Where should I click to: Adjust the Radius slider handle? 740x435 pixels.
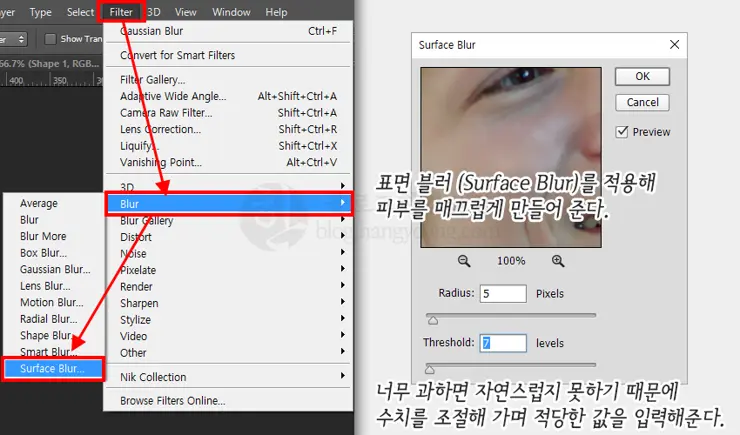[x=433, y=321]
